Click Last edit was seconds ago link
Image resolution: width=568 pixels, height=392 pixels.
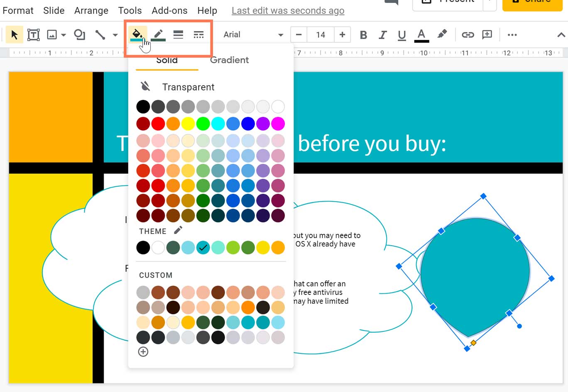287,10
